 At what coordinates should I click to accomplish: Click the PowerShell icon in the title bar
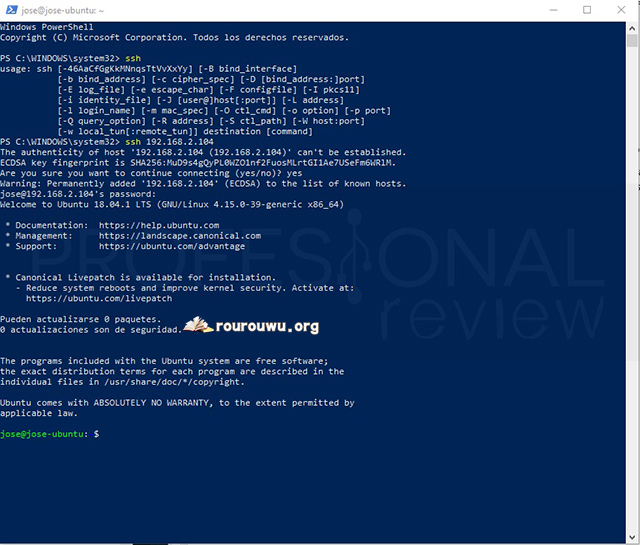click(x=11, y=10)
